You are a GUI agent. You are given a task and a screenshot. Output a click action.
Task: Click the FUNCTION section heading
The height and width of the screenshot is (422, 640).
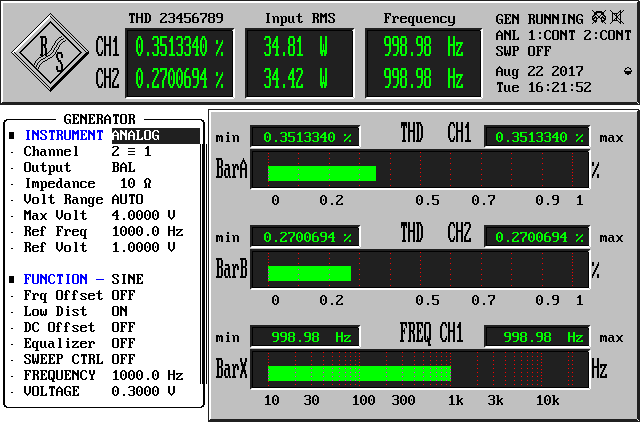tap(56, 279)
